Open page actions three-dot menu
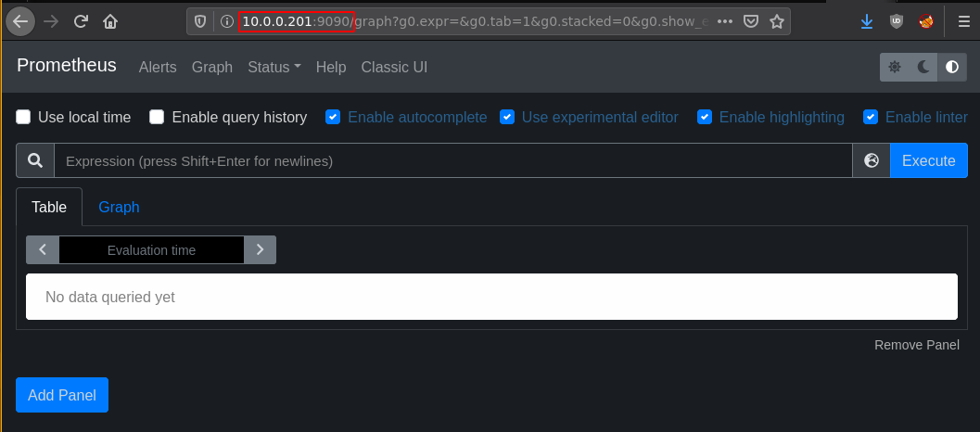This screenshot has height=432, width=980. pyautogui.click(x=724, y=22)
